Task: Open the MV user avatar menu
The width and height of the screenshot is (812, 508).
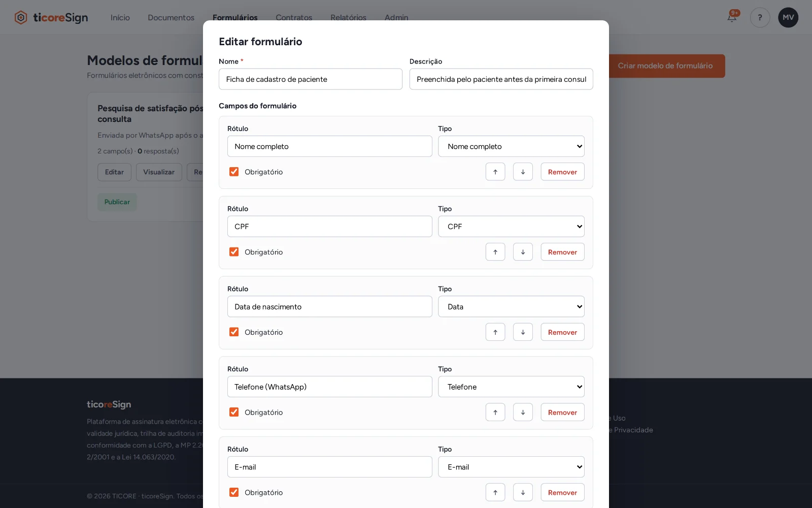Action: pyautogui.click(x=788, y=17)
